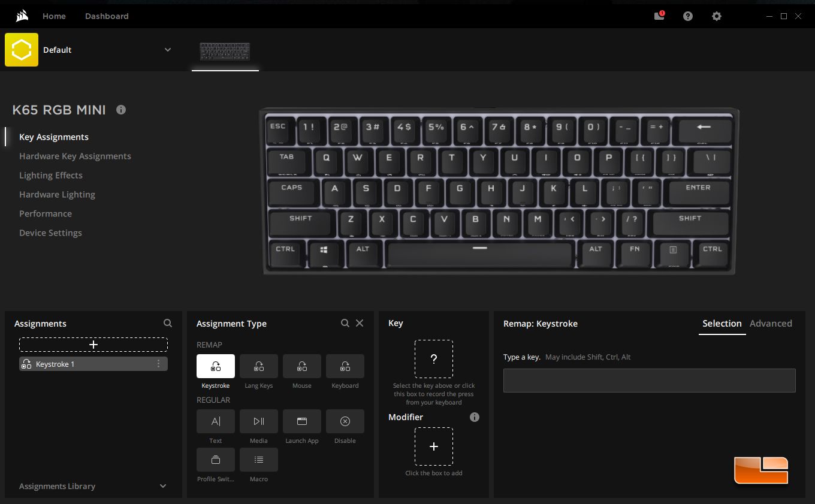Choose the Media assignment type
This screenshot has width=815, height=504.
[x=259, y=421]
